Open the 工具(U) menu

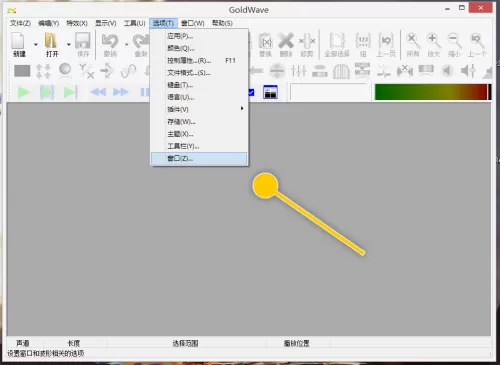135,23
